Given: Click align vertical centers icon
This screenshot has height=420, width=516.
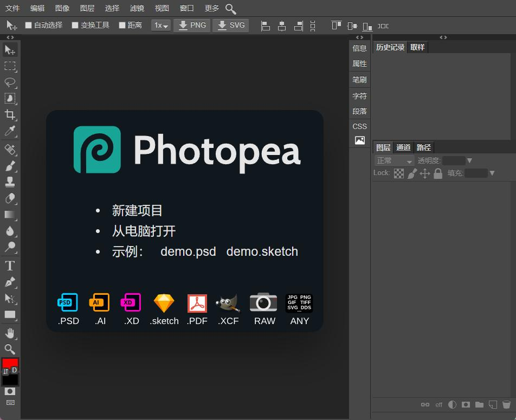Looking at the screenshot, I should [352, 25].
